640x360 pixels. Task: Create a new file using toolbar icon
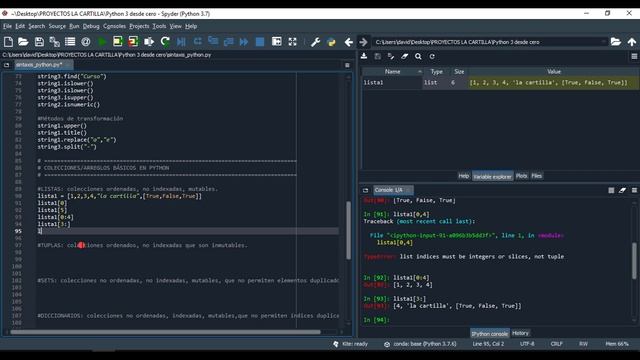point(8,42)
